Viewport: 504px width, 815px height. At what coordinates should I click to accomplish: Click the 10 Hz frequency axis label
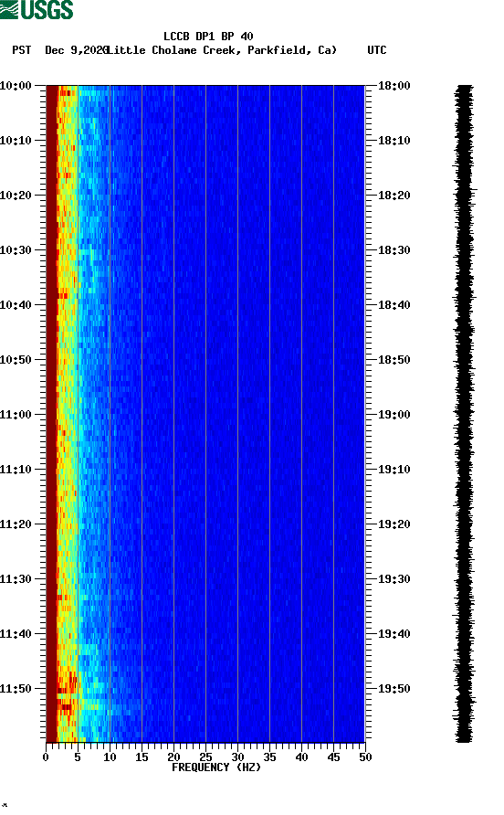click(x=110, y=757)
